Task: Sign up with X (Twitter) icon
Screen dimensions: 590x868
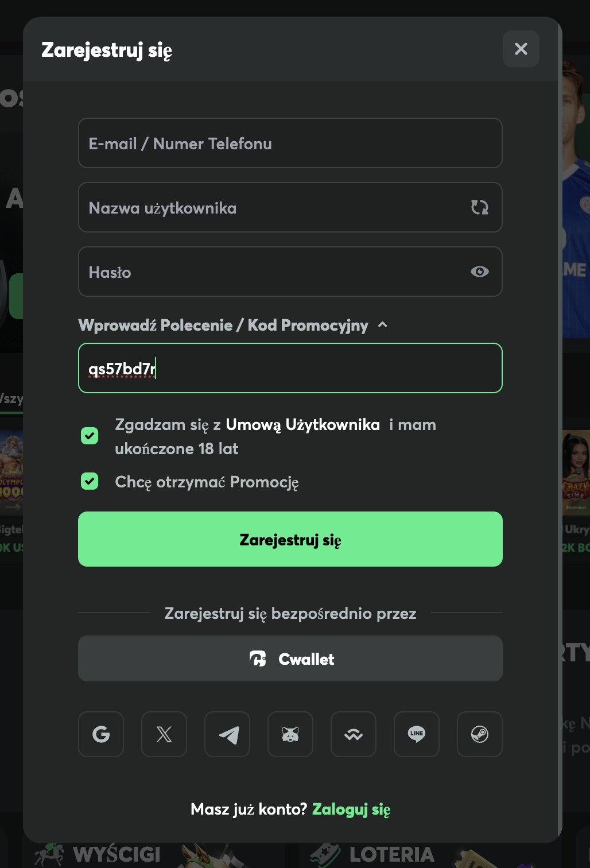Action: coord(164,734)
